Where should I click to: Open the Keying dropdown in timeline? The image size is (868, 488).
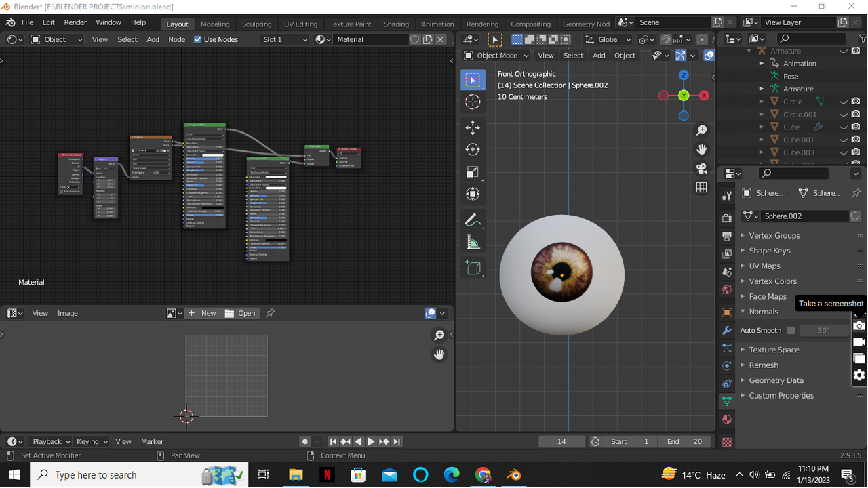point(92,441)
